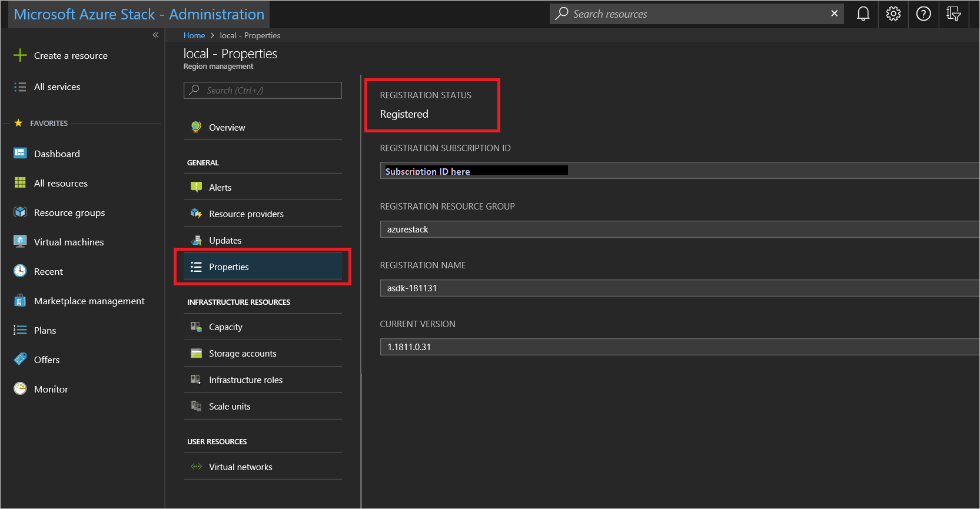
Task: Open All services list icon
Action: 20,87
